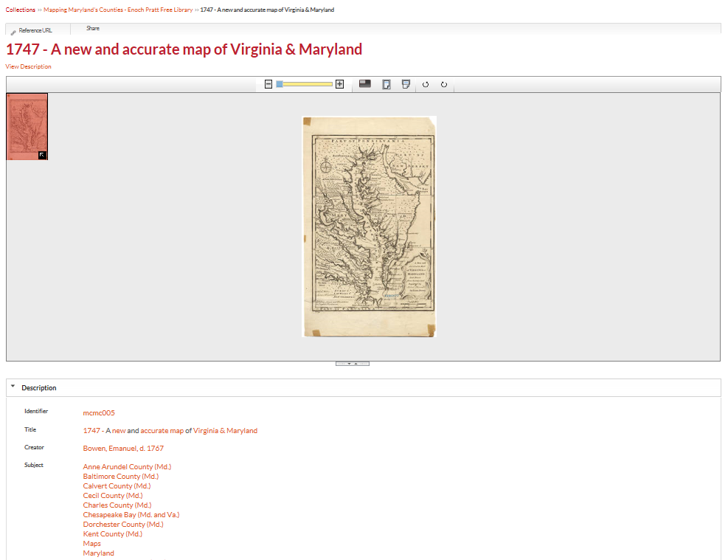Viewport: 728px width, 560px height.
Task: Click the red map thumbnail navigator
Action: pos(27,126)
